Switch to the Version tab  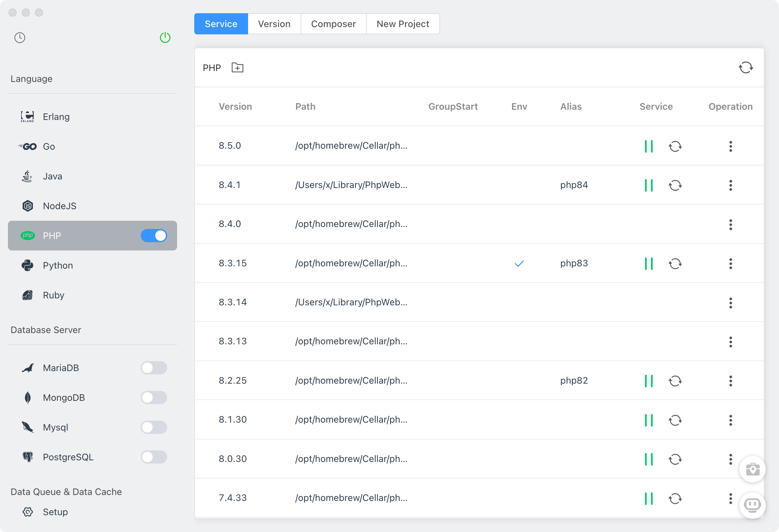point(274,23)
